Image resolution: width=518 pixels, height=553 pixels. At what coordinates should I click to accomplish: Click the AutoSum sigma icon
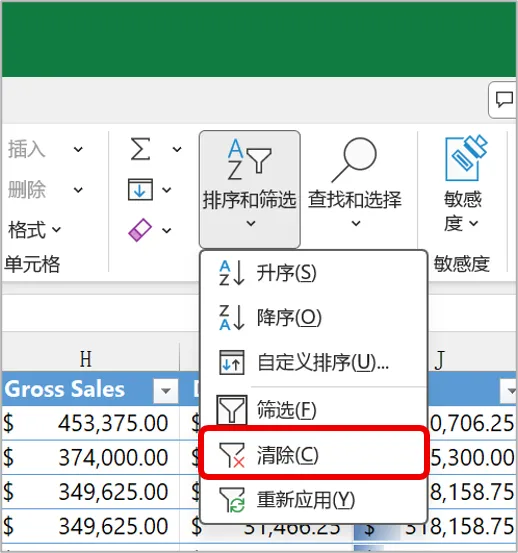click(x=140, y=149)
